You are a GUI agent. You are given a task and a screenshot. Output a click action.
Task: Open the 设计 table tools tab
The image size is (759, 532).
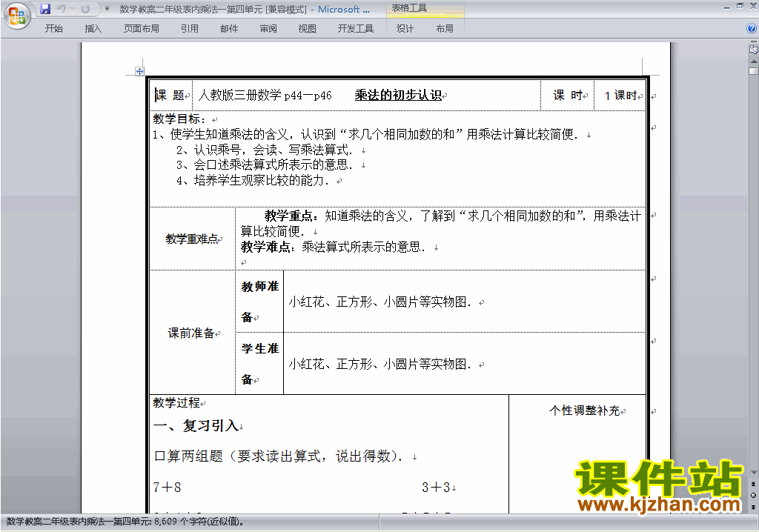pos(405,29)
